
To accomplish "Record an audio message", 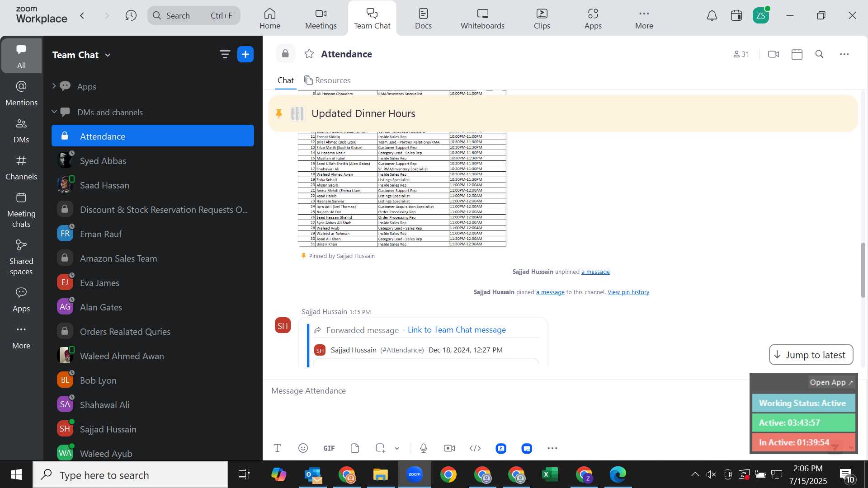I will [x=424, y=448].
